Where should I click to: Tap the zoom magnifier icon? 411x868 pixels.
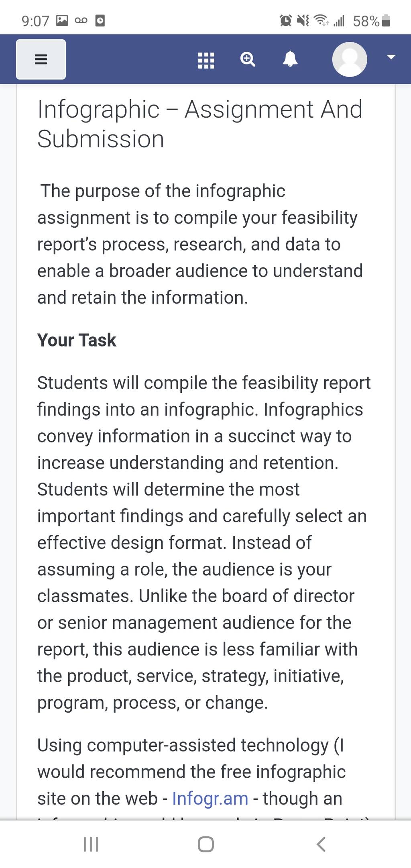pyautogui.click(x=248, y=59)
